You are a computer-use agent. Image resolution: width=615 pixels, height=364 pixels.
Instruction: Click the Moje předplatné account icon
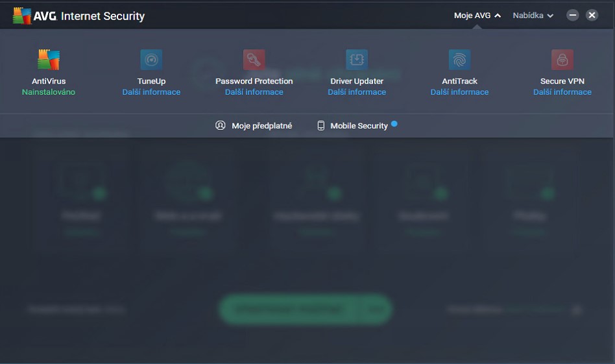[221, 125]
